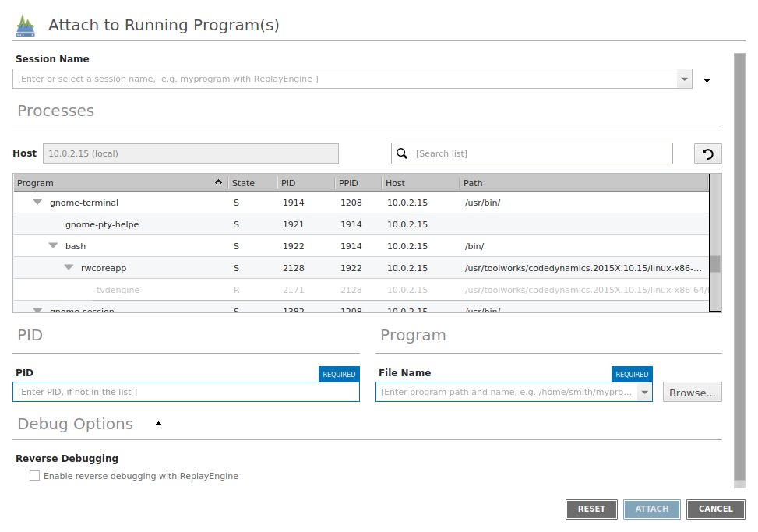Screen dimensions: 758x532
Task: Click the CodeDynamics logo icon
Action: coord(26,26)
